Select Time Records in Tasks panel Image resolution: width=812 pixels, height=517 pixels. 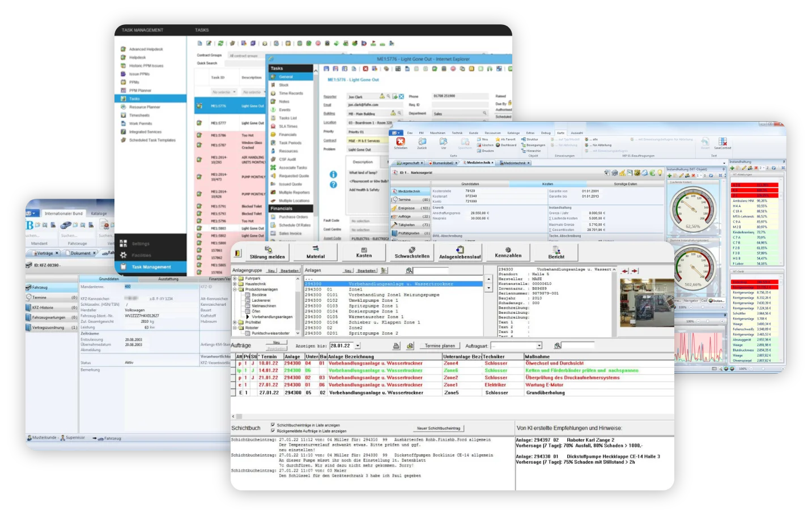pyautogui.click(x=291, y=93)
